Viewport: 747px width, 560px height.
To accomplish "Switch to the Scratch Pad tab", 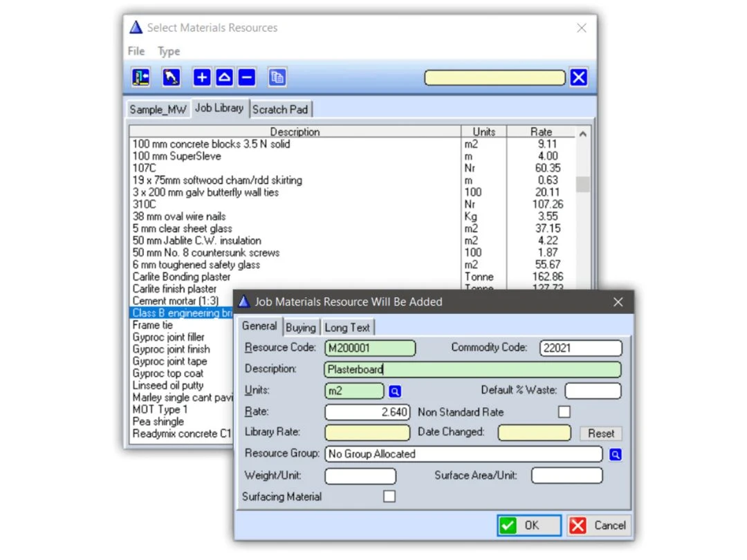I will [280, 109].
